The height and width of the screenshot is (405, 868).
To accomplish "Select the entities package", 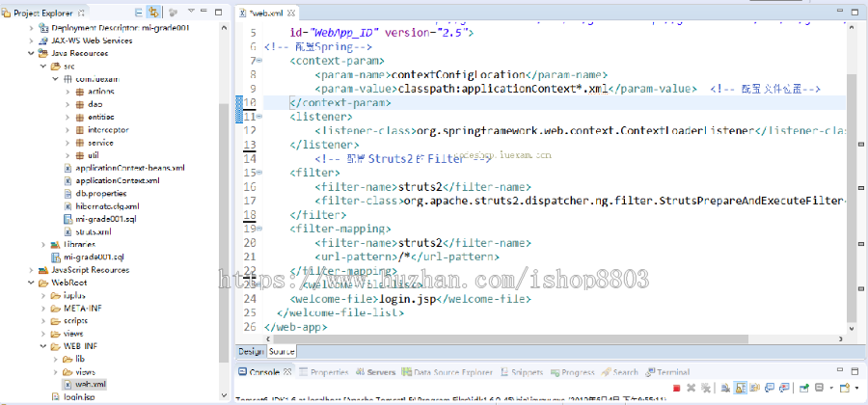I will click(x=100, y=117).
